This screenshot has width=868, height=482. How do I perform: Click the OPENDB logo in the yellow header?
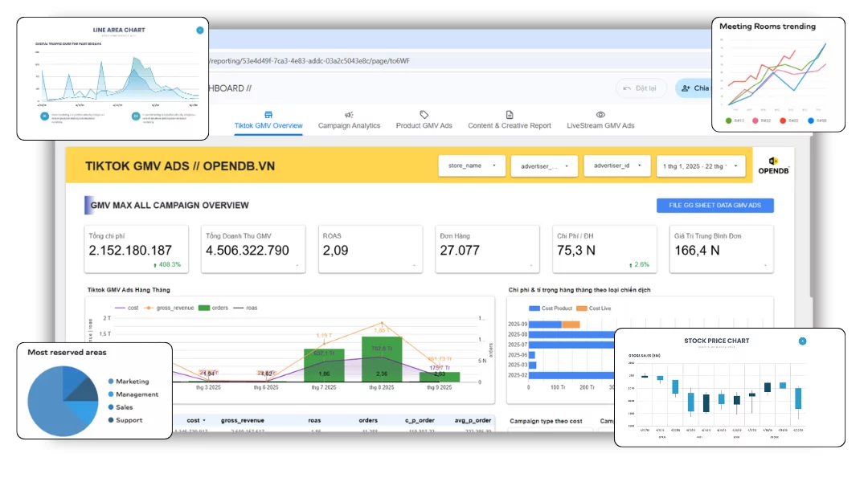[x=773, y=166]
